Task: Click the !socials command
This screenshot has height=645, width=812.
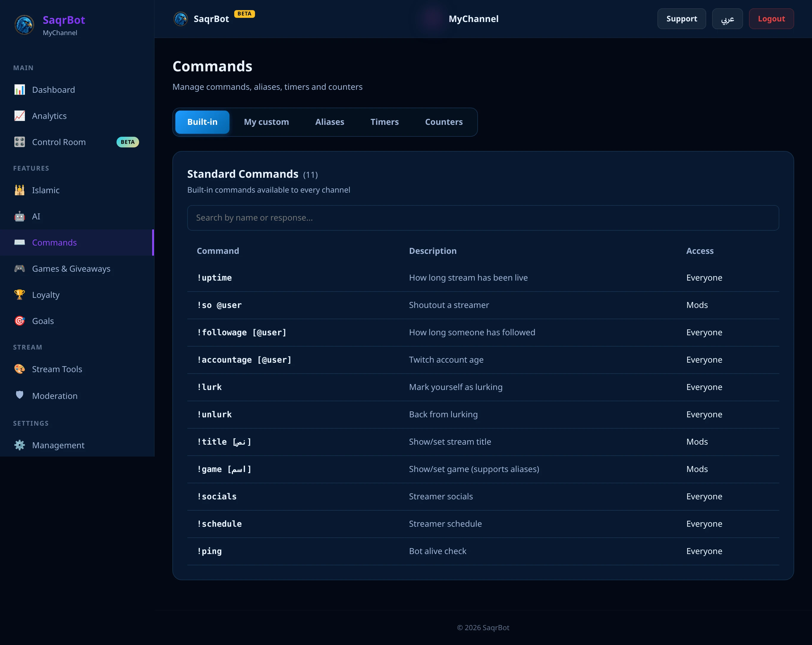Action: (x=217, y=497)
